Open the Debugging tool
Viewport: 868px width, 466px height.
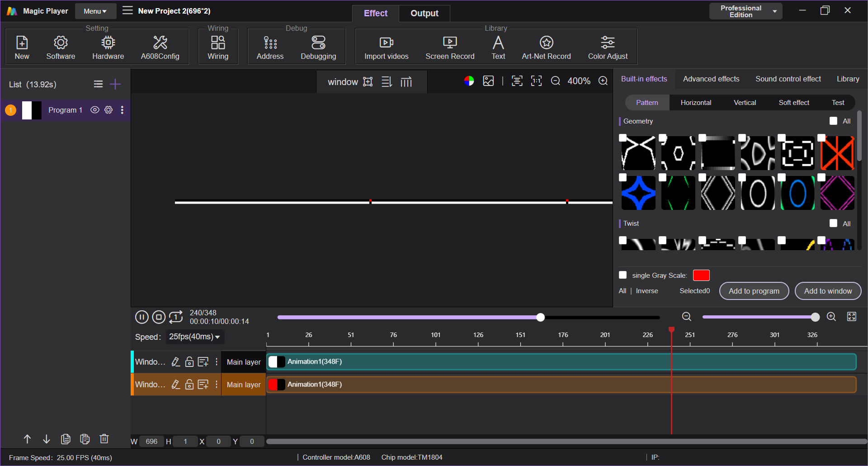click(318, 47)
